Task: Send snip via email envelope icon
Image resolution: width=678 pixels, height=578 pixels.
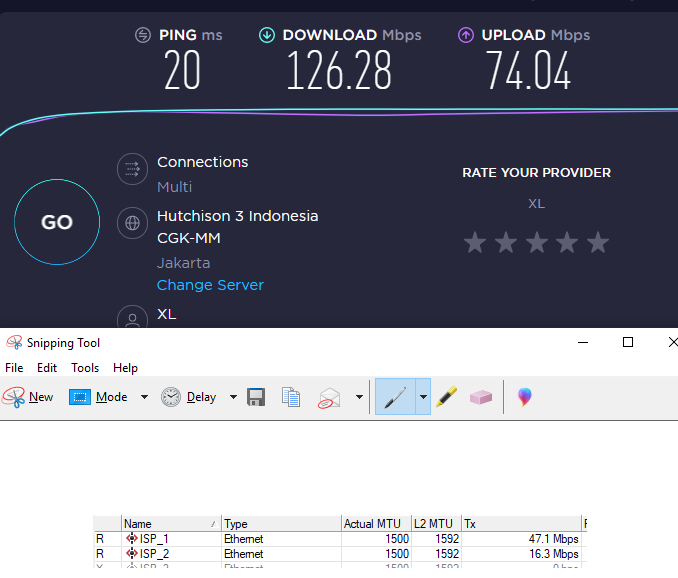Action: point(330,397)
